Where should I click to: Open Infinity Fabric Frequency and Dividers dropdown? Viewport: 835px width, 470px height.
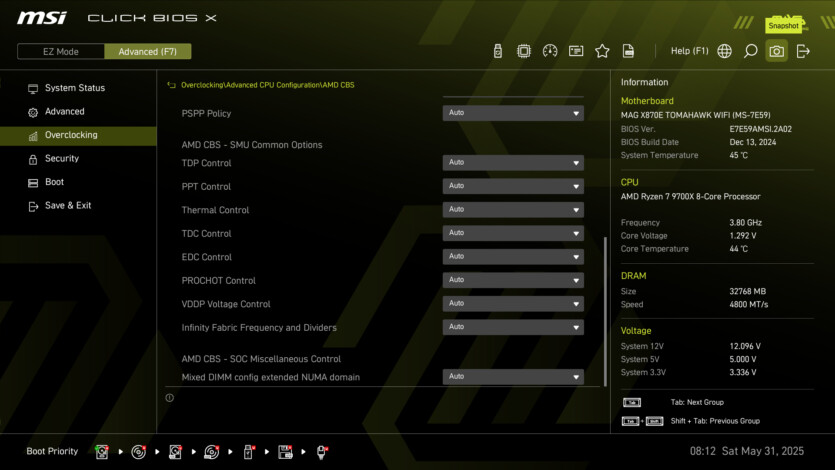(x=513, y=326)
